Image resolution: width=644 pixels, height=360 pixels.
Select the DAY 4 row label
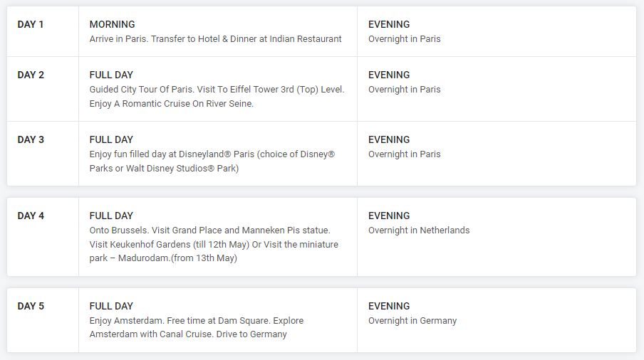tap(31, 216)
